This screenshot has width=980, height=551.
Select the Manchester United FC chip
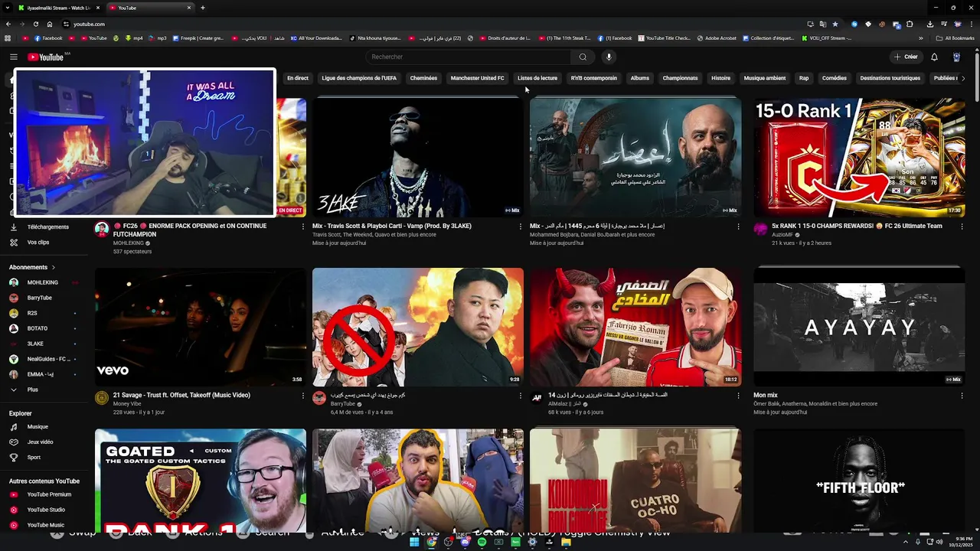(x=477, y=78)
